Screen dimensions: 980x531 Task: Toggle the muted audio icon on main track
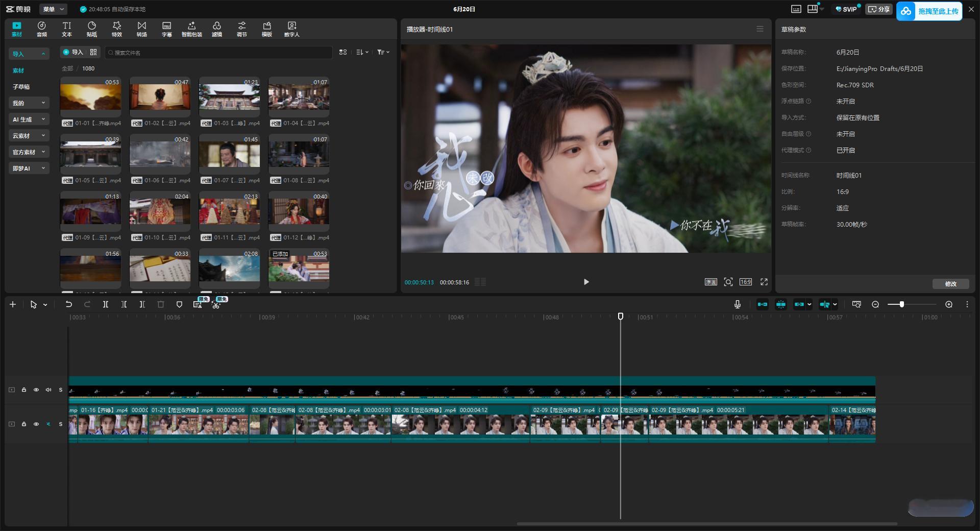tap(48, 424)
